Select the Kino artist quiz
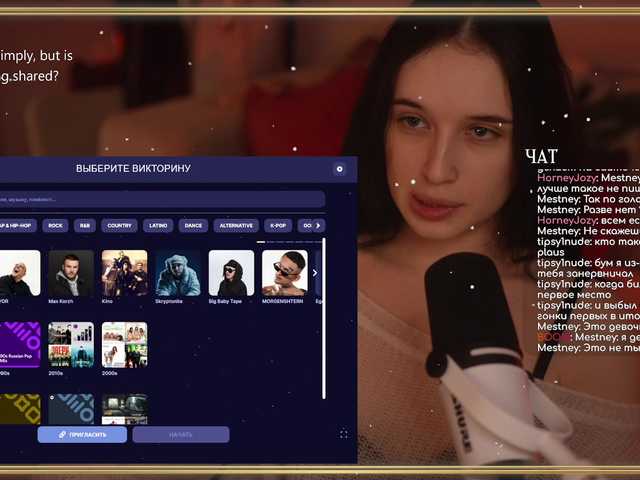The image size is (640, 480). coord(124,273)
